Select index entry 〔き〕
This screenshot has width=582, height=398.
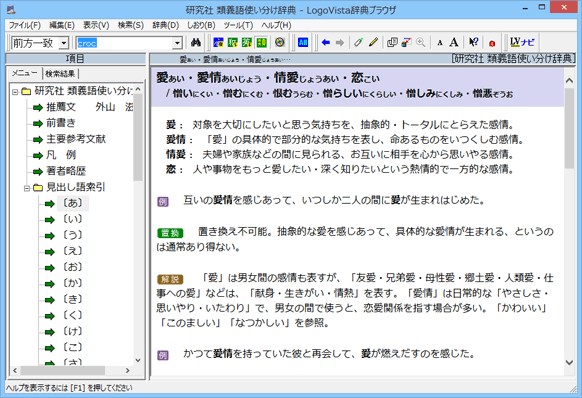coord(72,299)
